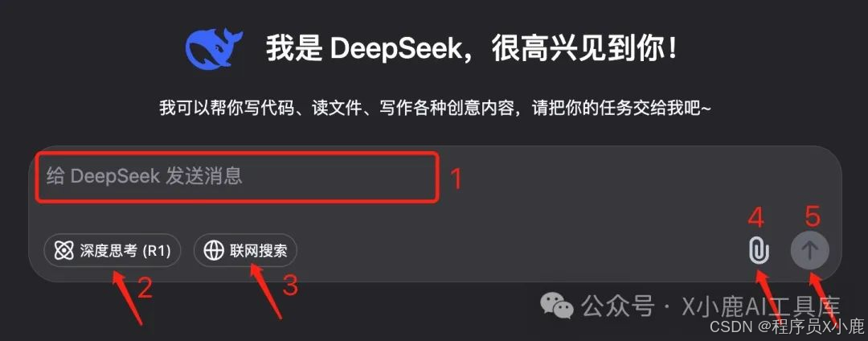Toggle 深度思考 (R1) deep thinking mode
Viewport: 868px width, 341px height.
113,251
